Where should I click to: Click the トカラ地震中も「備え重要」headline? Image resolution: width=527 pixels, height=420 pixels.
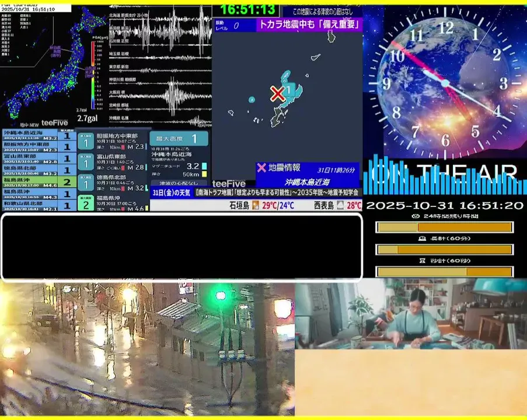[309, 24]
